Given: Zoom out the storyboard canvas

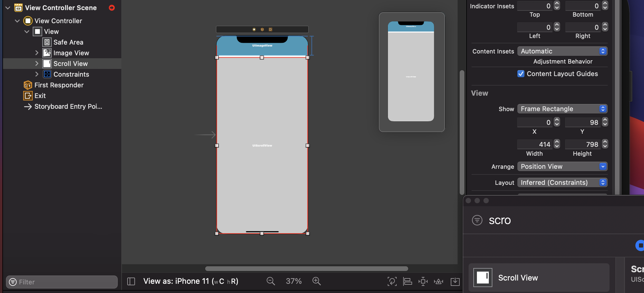Looking at the screenshot, I should [271, 281].
